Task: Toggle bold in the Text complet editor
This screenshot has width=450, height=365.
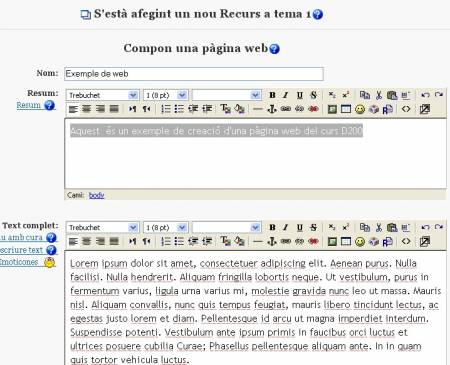Action: point(272,227)
